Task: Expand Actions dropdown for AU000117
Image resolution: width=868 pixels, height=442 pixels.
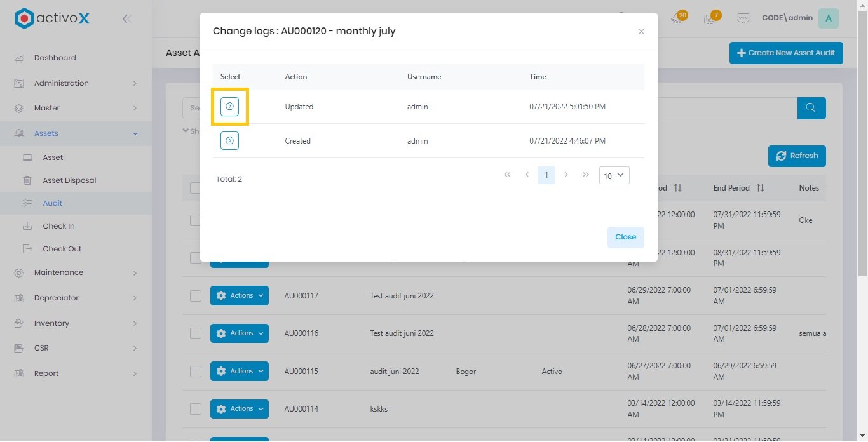Action: [240, 296]
